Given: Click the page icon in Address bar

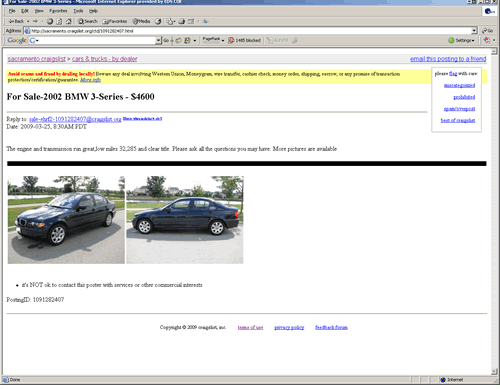Looking at the screenshot, I should 27,31.
